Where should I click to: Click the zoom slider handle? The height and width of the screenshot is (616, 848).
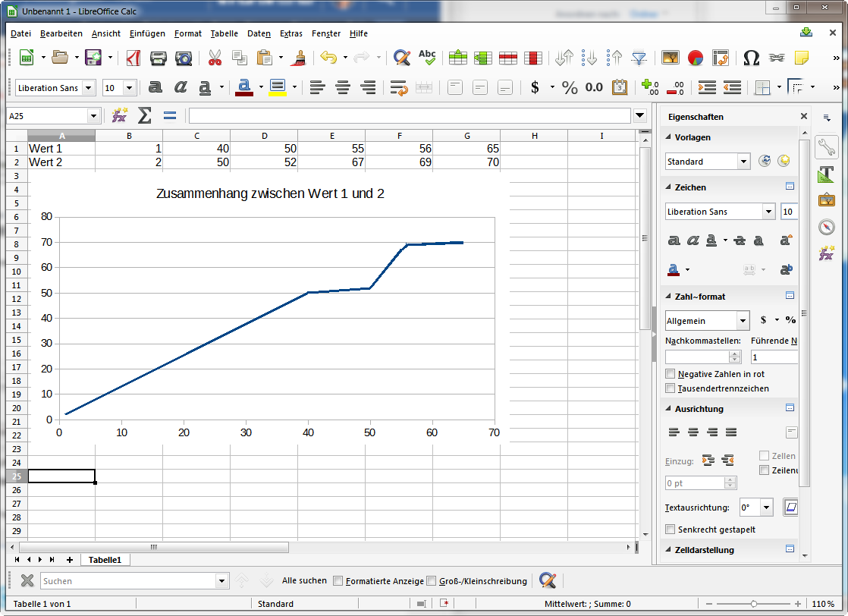coord(753,604)
